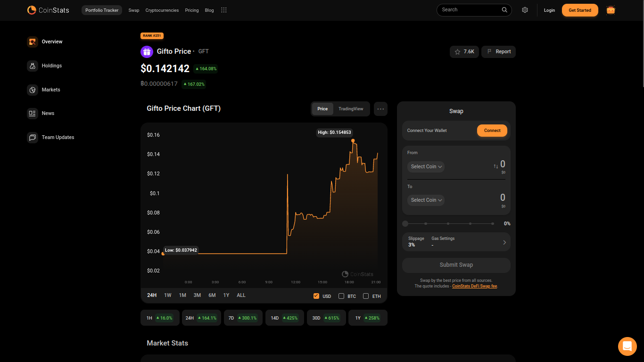
Task: Expand Slippage and Gas Settings chevron
Action: pos(504,242)
